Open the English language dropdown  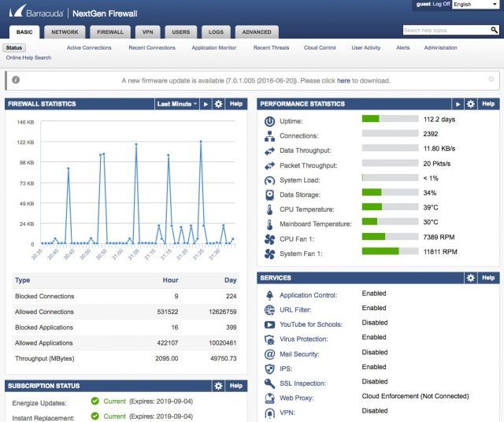476,4
